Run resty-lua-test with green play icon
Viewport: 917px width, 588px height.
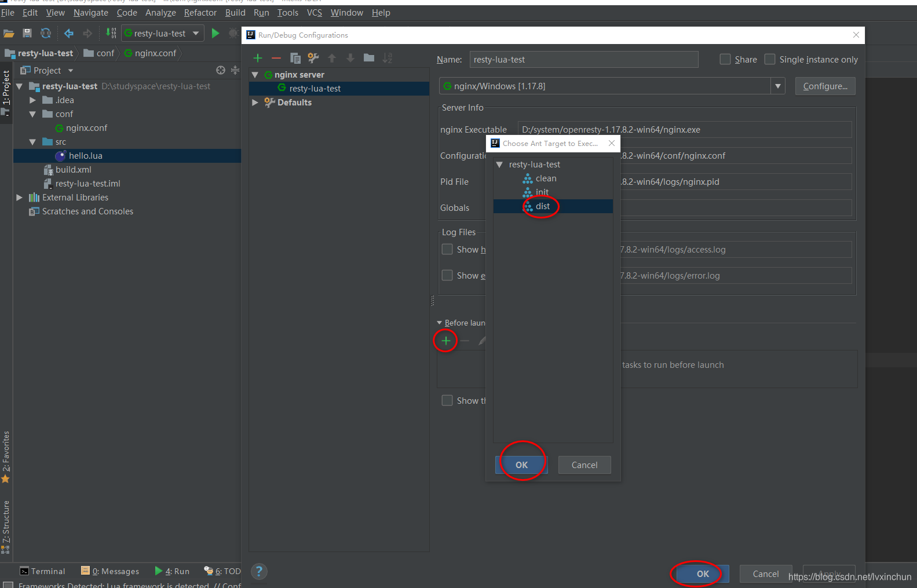(215, 34)
